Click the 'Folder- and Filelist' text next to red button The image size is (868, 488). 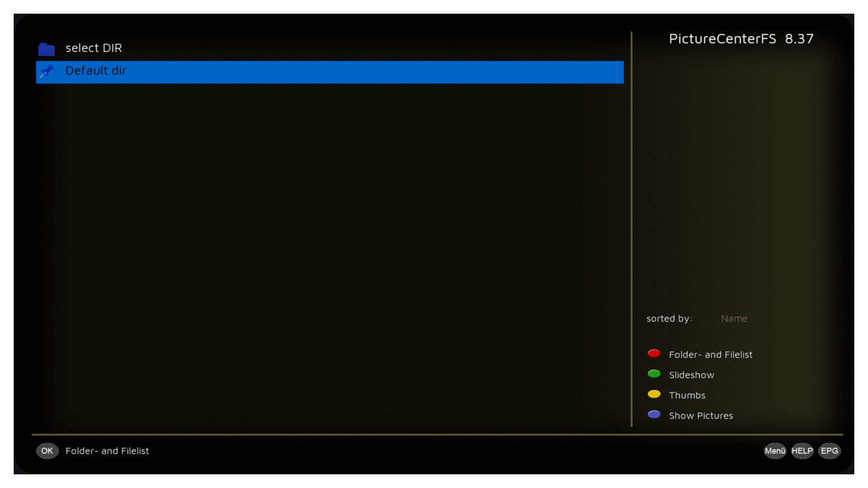tap(710, 355)
